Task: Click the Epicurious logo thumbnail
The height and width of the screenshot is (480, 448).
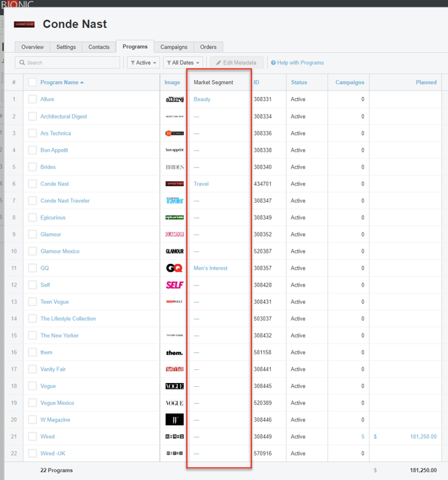Action: pos(175,218)
